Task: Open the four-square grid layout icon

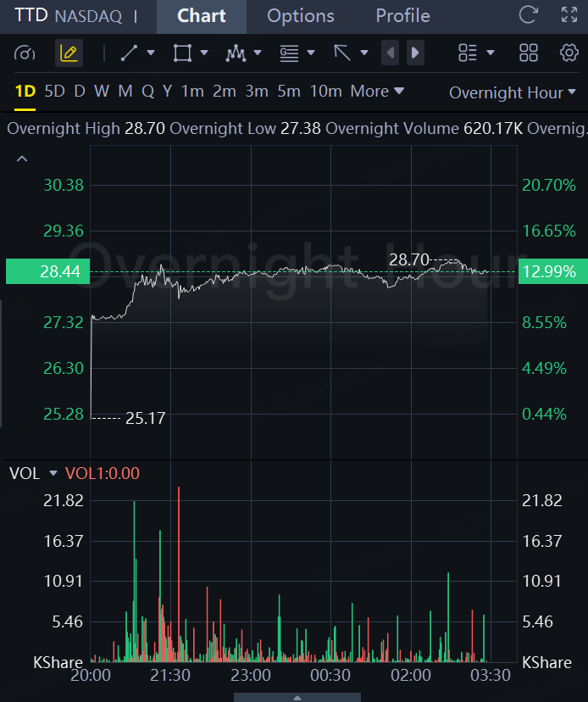Action: click(x=529, y=53)
